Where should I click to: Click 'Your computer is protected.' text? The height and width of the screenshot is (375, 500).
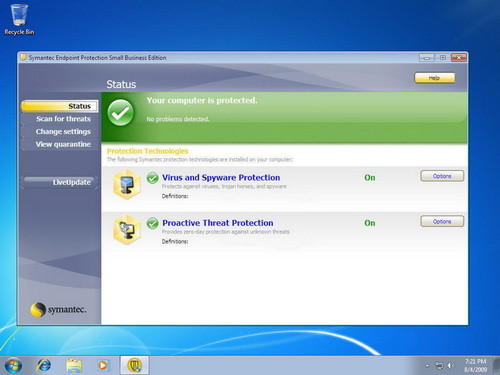pyautogui.click(x=202, y=100)
